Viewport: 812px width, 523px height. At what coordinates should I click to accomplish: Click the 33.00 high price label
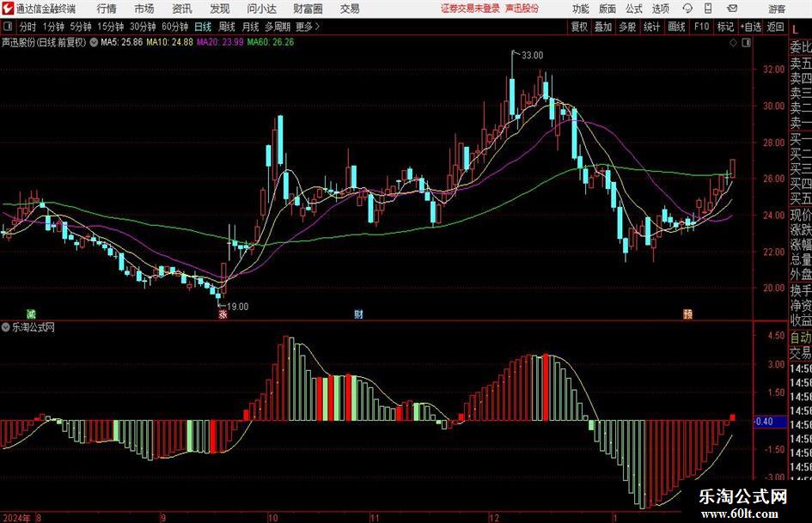(x=533, y=56)
